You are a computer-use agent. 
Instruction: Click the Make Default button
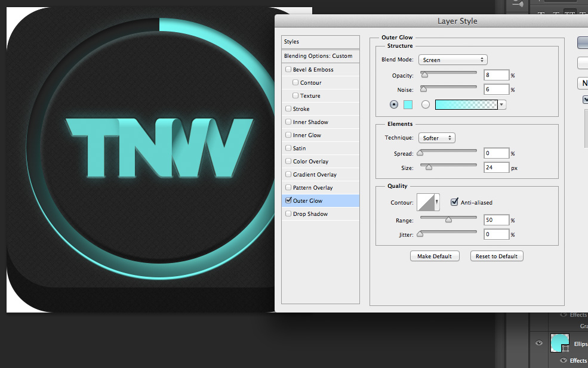[x=435, y=256]
